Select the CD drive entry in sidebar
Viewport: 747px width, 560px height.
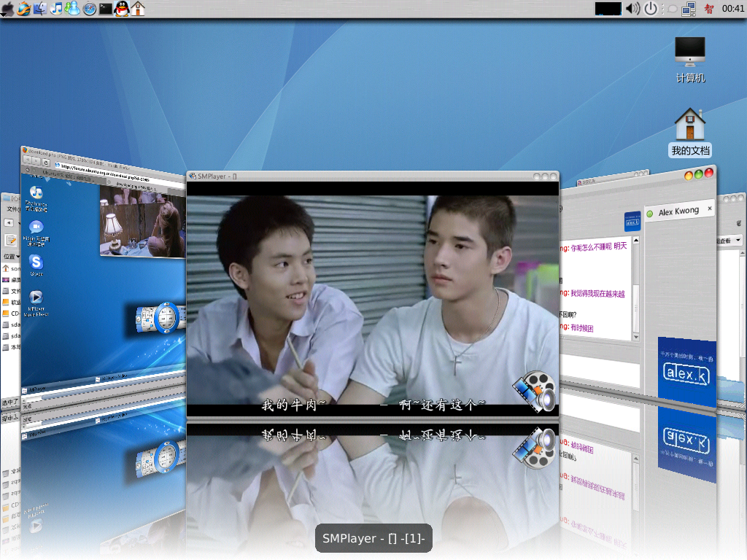tap(11, 314)
